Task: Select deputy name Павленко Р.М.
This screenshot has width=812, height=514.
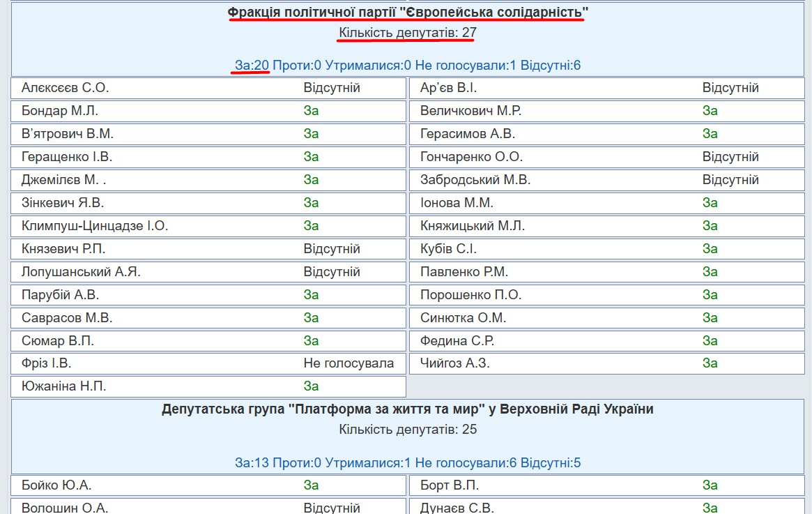Action: point(464,271)
